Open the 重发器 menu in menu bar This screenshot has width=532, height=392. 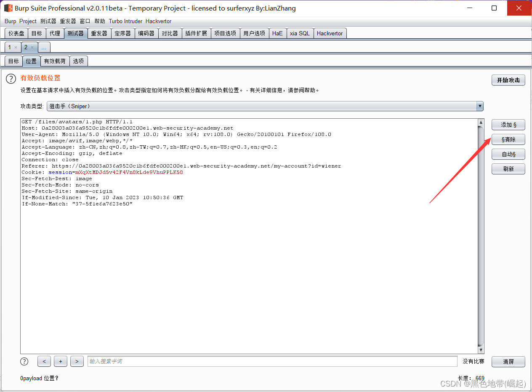pos(68,21)
